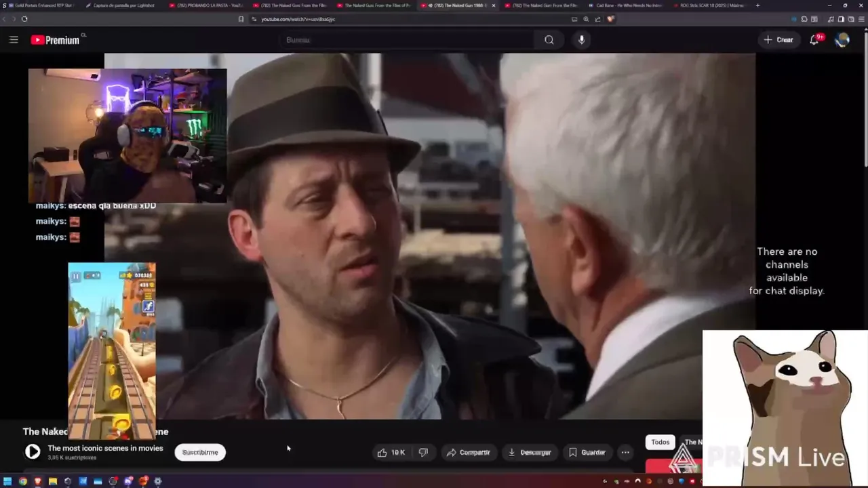868x488 pixels.
Task: Dislike the video with thumbs-down
Action: [x=423, y=452]
